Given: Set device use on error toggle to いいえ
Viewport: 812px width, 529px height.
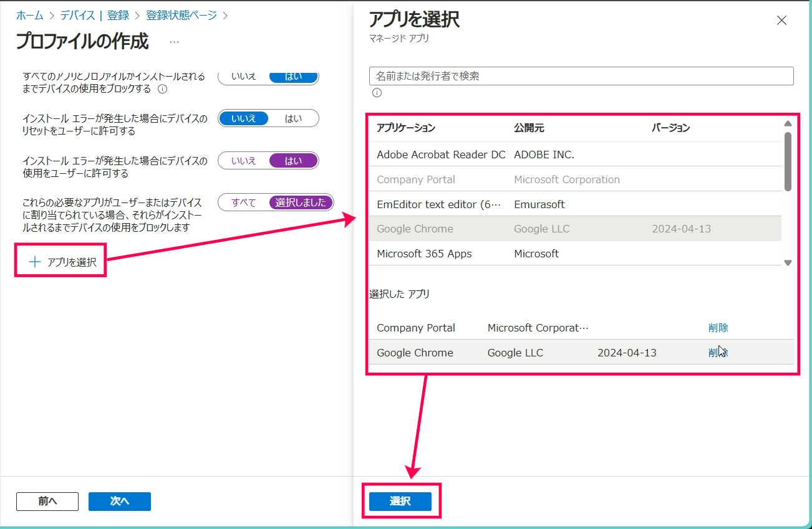Looking at the screenshot, I should tap(244, 161).
